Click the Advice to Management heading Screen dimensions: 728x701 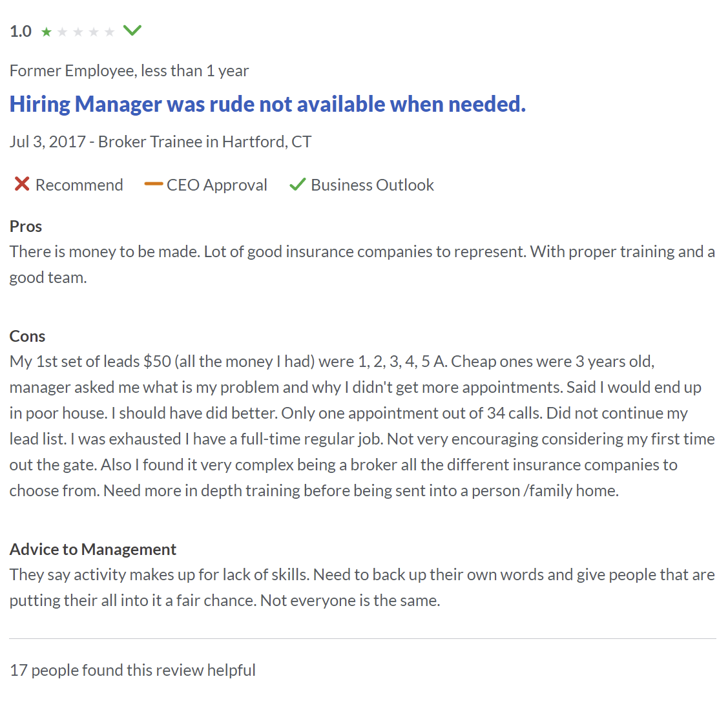[93, 549]
